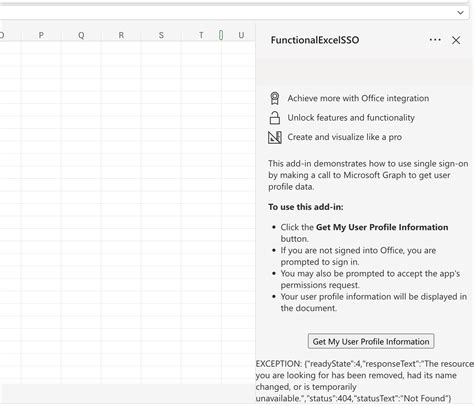Click the 'Unlock features and functionality' text
The height and width of the screenshot is (406, 474).
(x=351, y=118)
